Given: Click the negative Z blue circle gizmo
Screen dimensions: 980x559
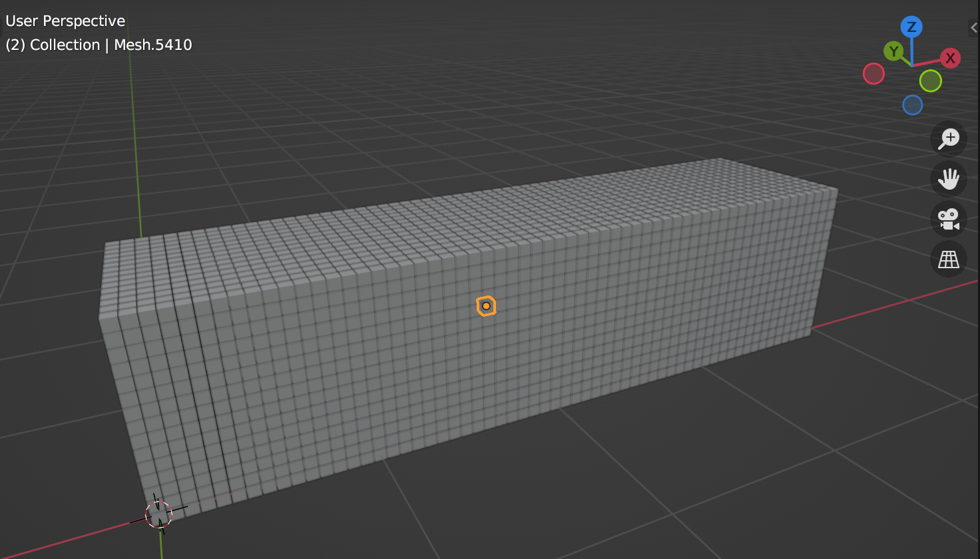Looking at the screenshot, I should [x=912, y=104].
